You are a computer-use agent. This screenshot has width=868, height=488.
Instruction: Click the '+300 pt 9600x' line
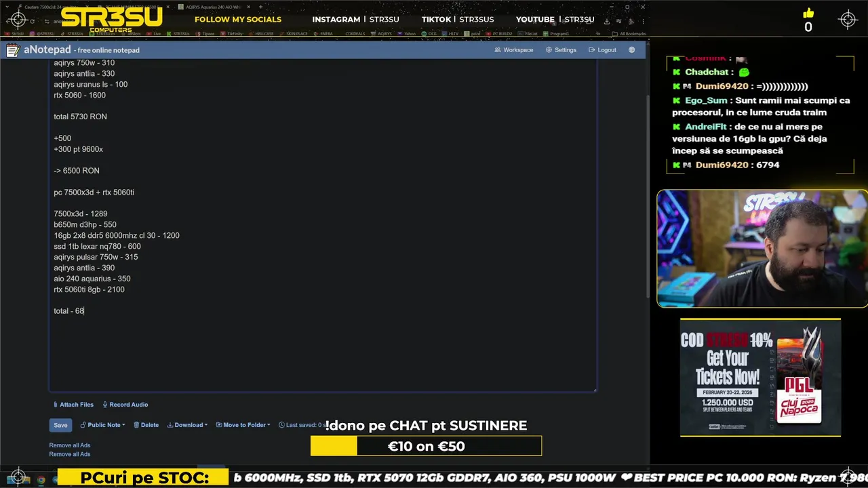pos(78,149)
